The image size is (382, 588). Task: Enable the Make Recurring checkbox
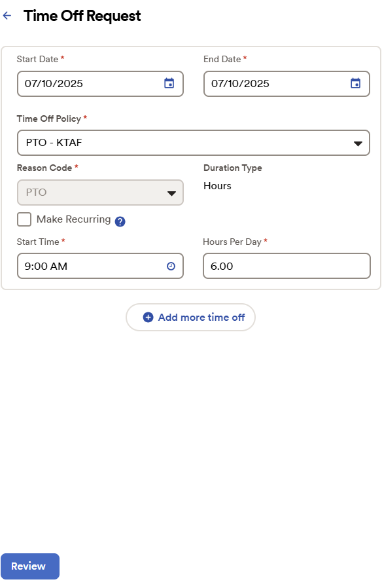[x=24, y=219]
